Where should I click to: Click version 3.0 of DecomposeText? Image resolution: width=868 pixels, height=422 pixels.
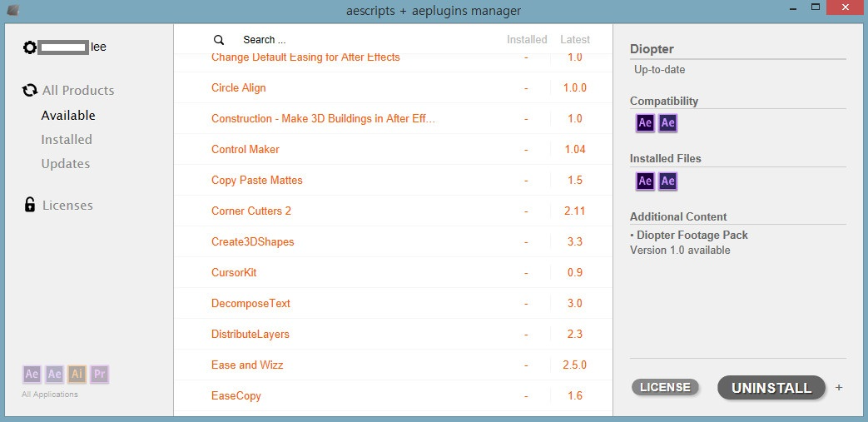(574, 304)
